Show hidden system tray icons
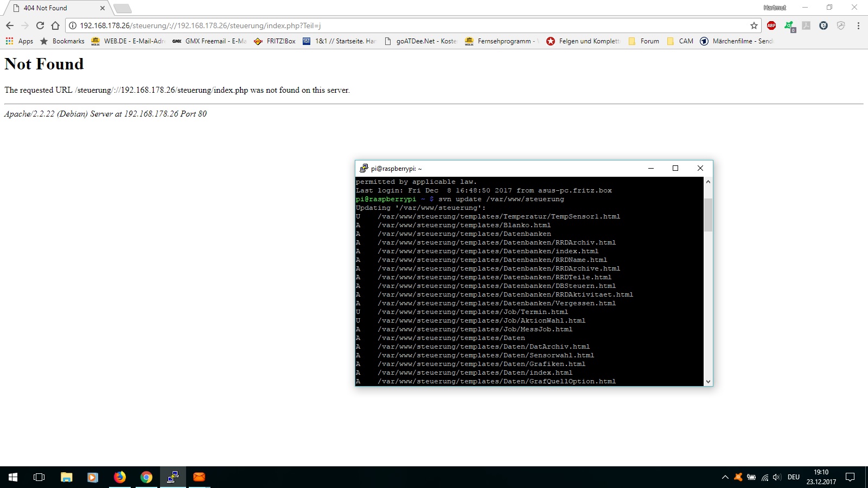 click(x=725, y=477)
